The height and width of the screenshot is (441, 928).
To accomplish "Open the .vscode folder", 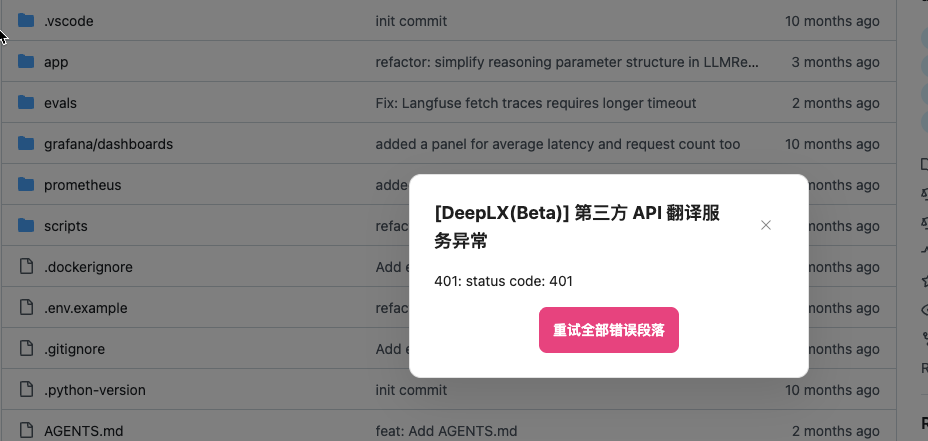I will click(69, 21).
